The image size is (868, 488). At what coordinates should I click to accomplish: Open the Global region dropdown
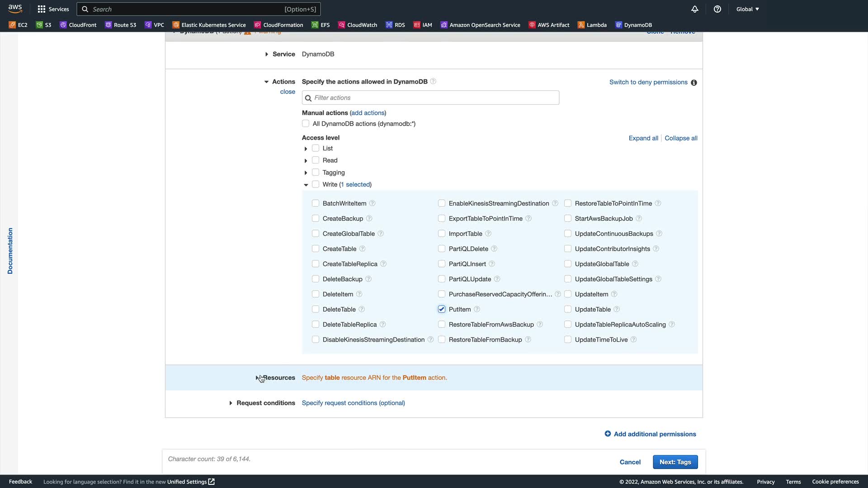(747, 9)
